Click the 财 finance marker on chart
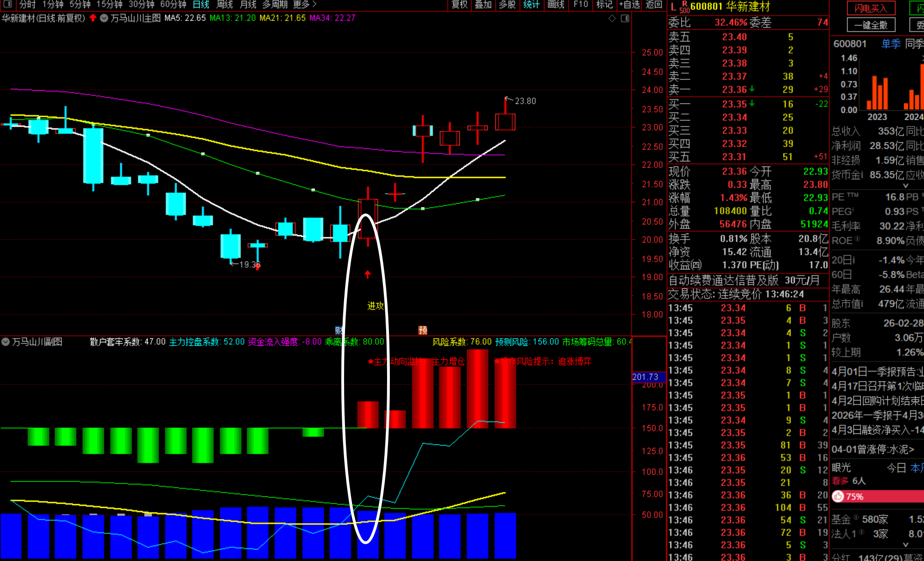The height and width of the screenshot is (561, 924). click(339, 330)
